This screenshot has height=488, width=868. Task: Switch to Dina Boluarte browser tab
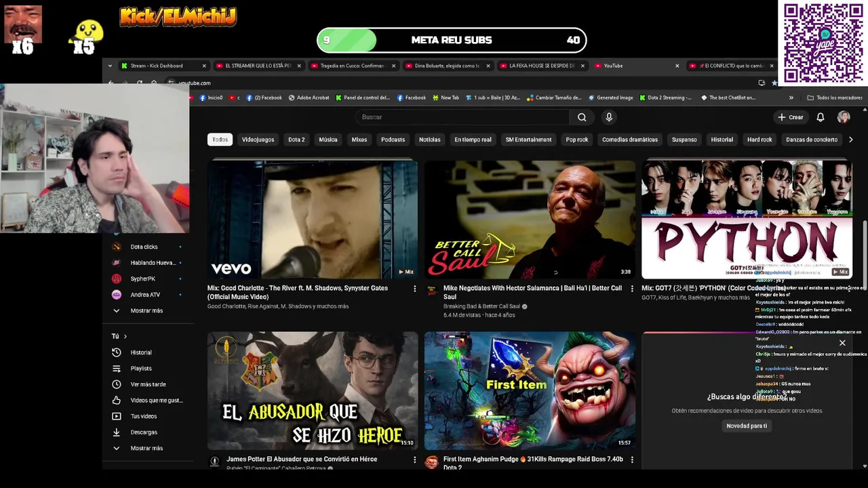pyautogui.click(x=446, y=66)
